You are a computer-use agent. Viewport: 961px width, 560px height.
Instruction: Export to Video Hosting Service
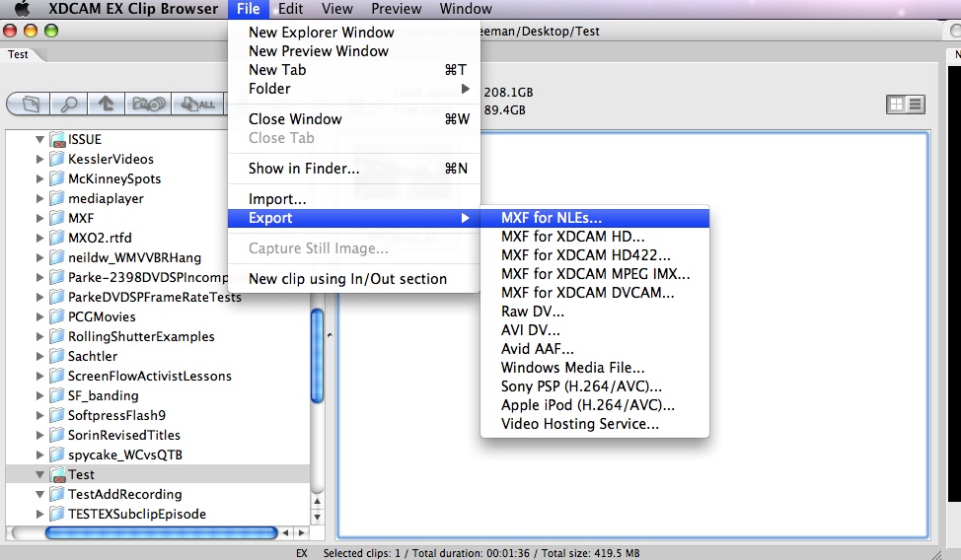point(595,424)
